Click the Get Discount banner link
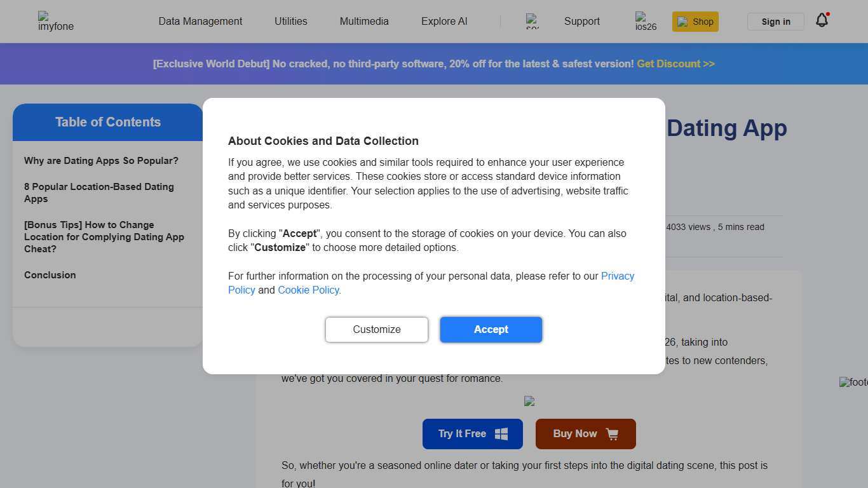 (675, 64)
